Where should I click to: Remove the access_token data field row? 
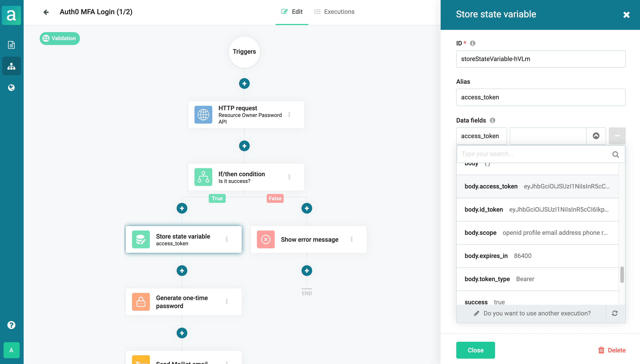[617, 136]
